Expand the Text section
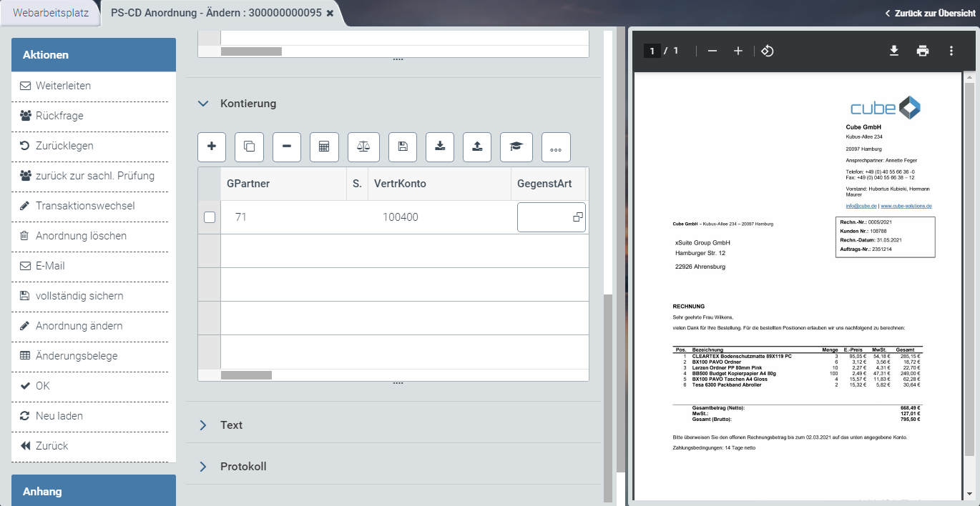Screen dimensions: 980x506 (204, 425)
